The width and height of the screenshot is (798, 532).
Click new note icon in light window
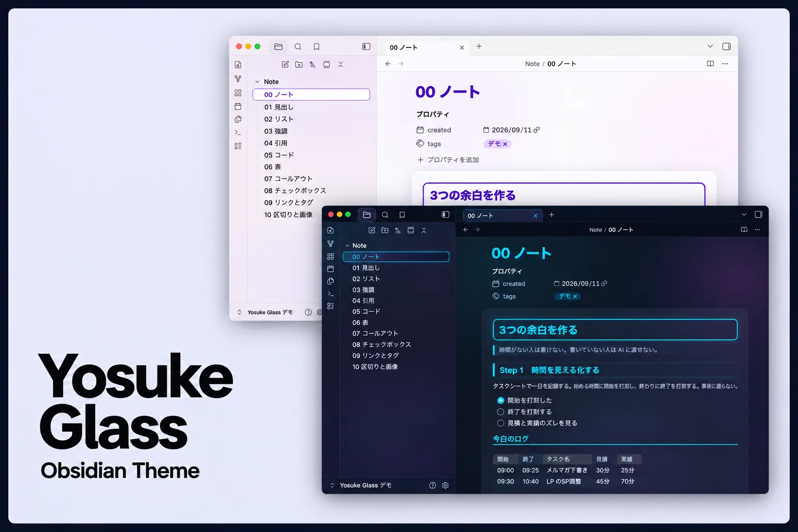285,64
